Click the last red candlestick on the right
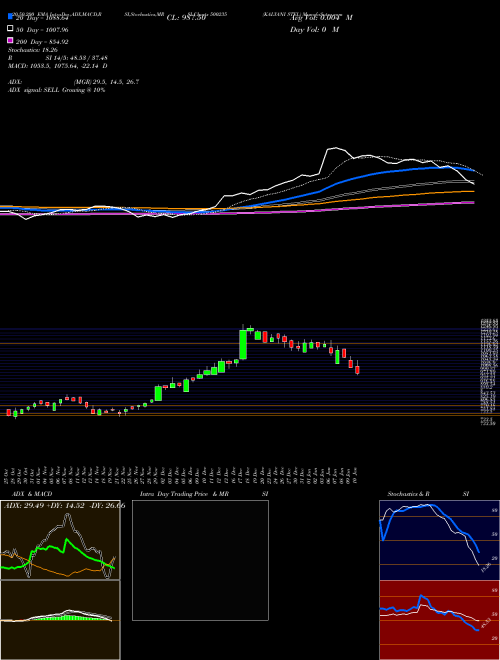 tap(357, 370)
